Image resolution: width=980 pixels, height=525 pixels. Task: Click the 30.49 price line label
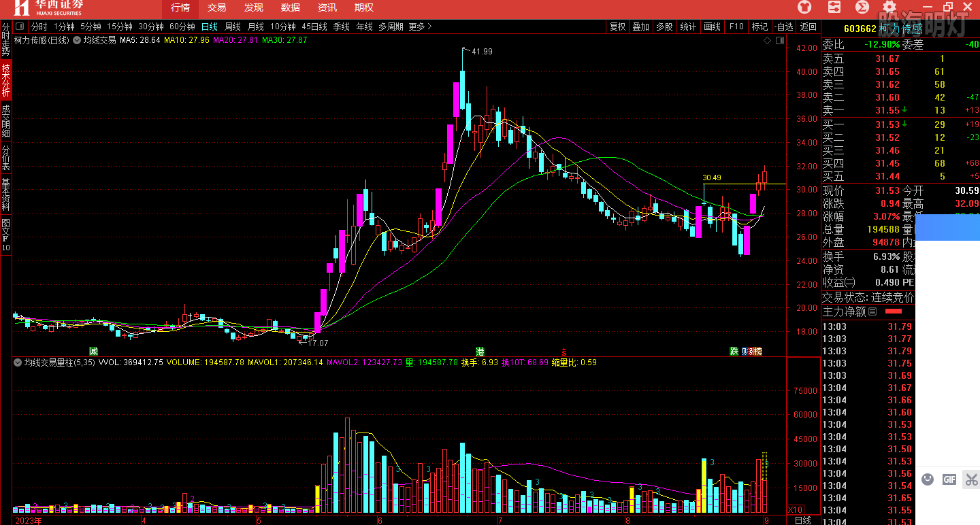click(712, 178)
